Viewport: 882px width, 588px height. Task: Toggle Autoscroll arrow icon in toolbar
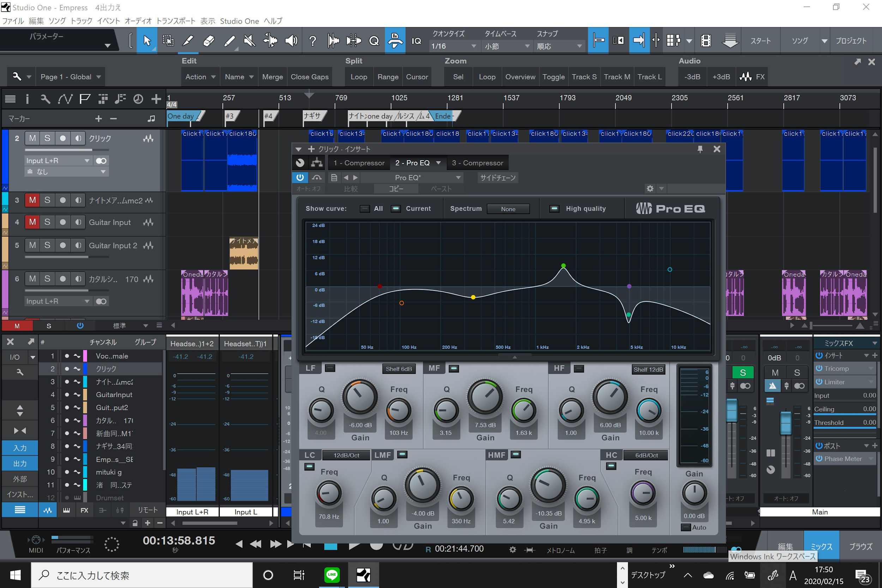click(x=639, y=40)
